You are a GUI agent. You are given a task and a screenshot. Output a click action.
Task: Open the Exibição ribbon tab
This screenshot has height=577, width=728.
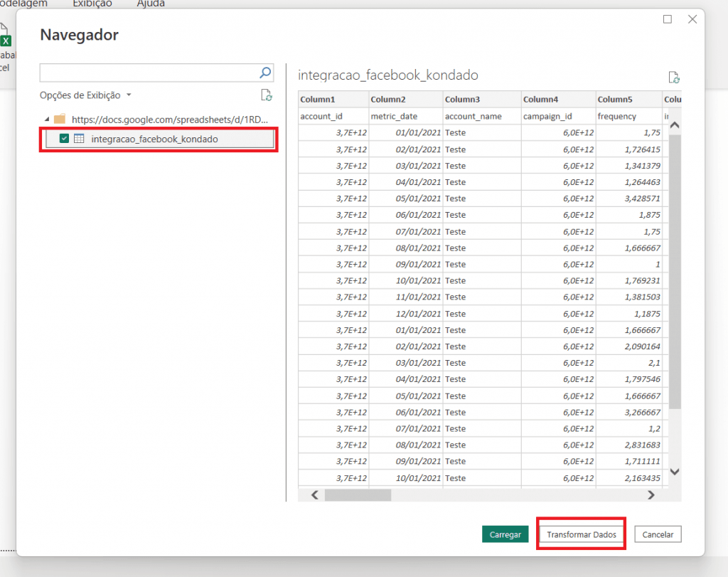(92, 4)
